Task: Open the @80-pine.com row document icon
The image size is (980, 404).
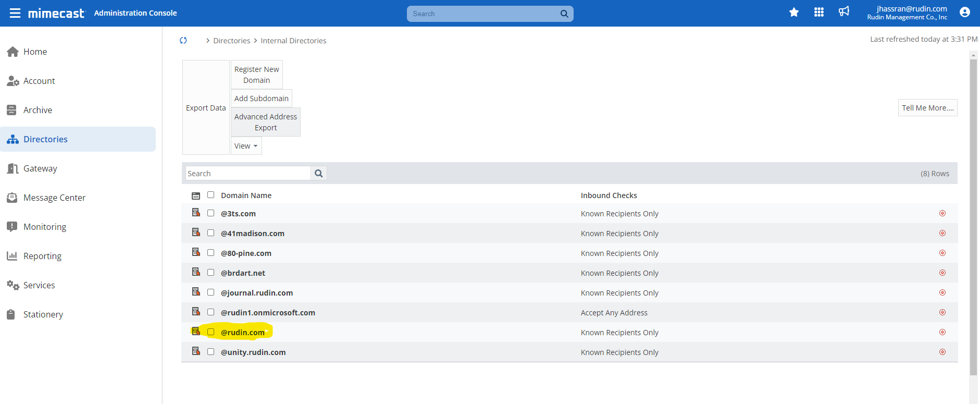Action: (196, 252)
